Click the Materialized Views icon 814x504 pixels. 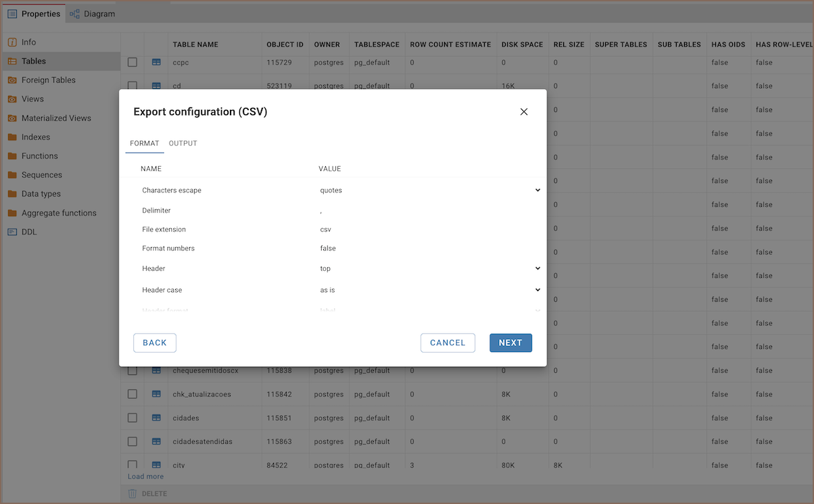click(x=12, y=118)
